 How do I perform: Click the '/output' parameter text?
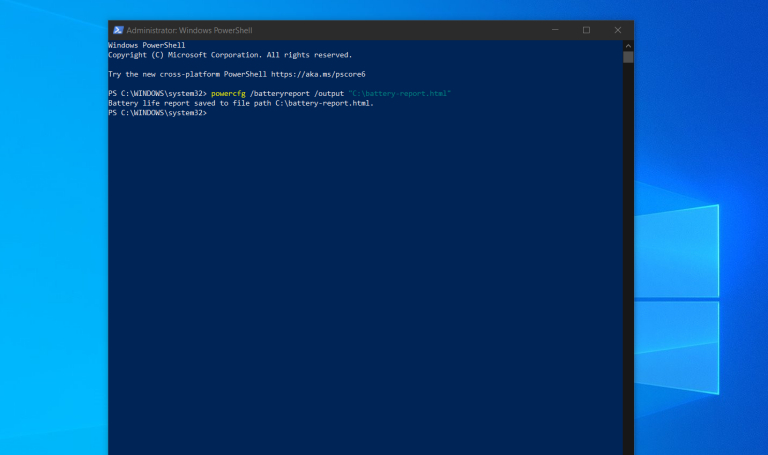(x=329, y=94)
